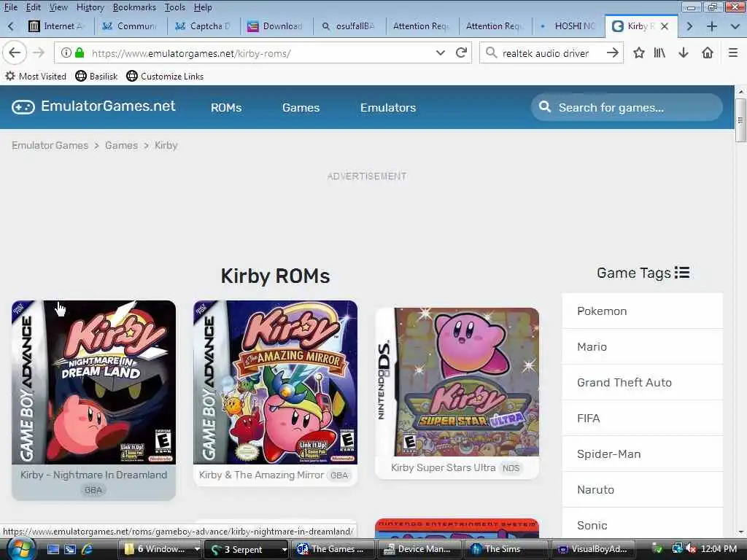Viewport: 747px width, 560px height.
Task: Click the EmulatorGames.net gamepad logo icon
Action: [x=23, y=107]
